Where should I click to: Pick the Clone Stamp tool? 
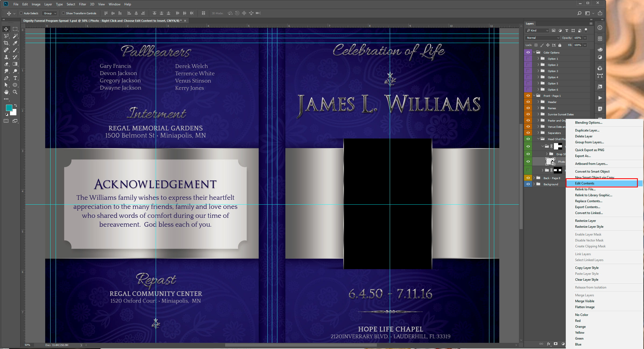[x=6, y=57]
